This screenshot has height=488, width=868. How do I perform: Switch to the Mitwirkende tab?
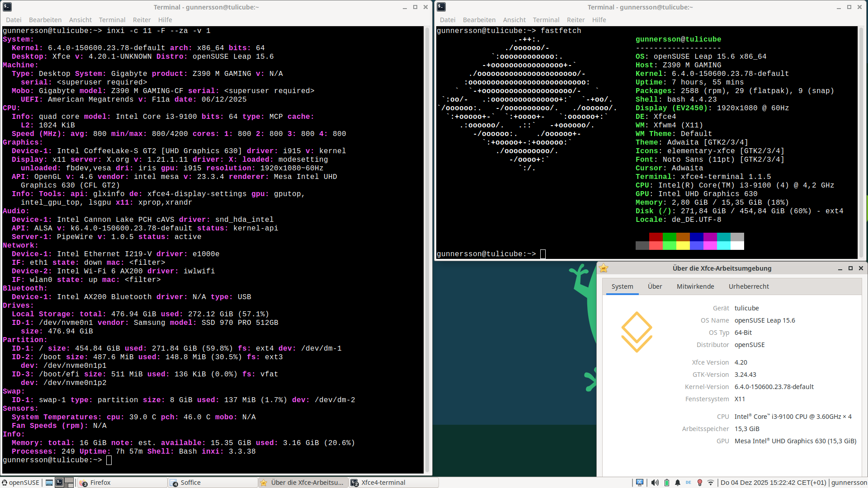(x=695, y=286)
